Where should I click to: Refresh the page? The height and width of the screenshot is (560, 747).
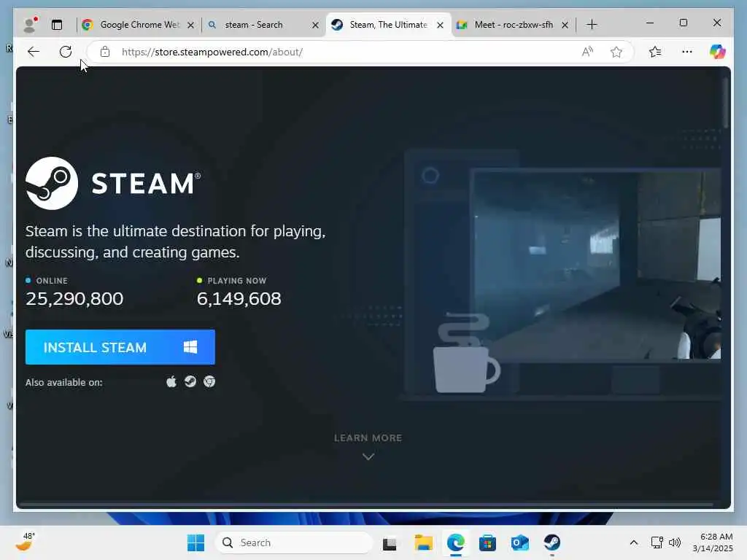point(66,52)
